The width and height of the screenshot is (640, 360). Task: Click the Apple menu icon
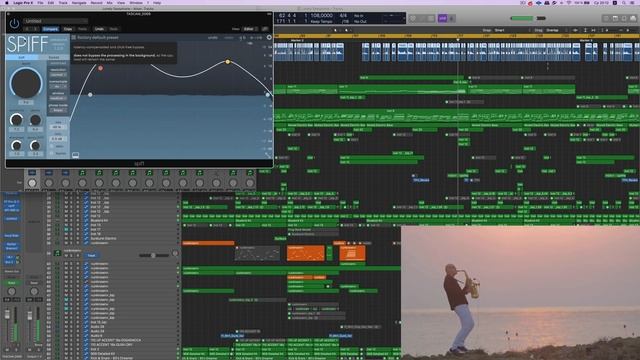(x=7, y=3)
